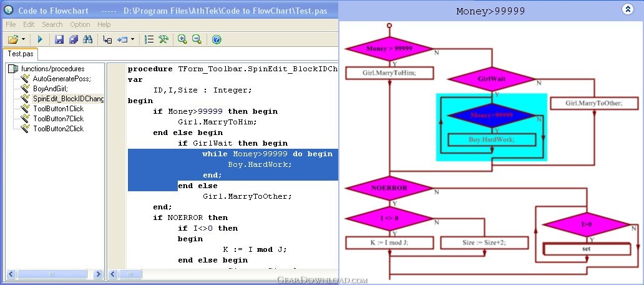Click the functions/procedures book icon
The height and width of the screenshot is (285, 644).
coord(13,69)
